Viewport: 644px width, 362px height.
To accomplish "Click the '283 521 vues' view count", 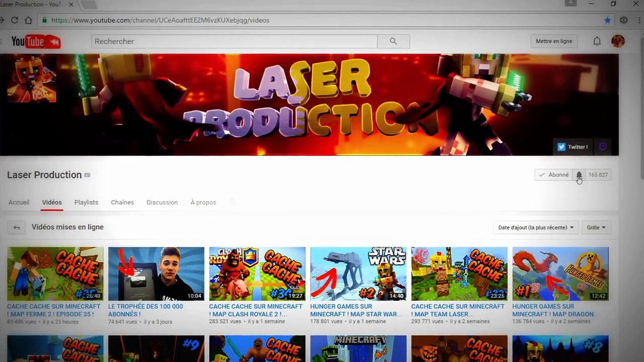I will pyautogui.click(x=226, y=322).
